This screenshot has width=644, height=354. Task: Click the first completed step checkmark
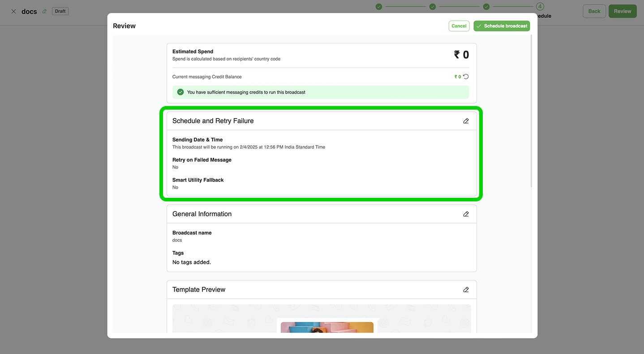coord(379,7)
